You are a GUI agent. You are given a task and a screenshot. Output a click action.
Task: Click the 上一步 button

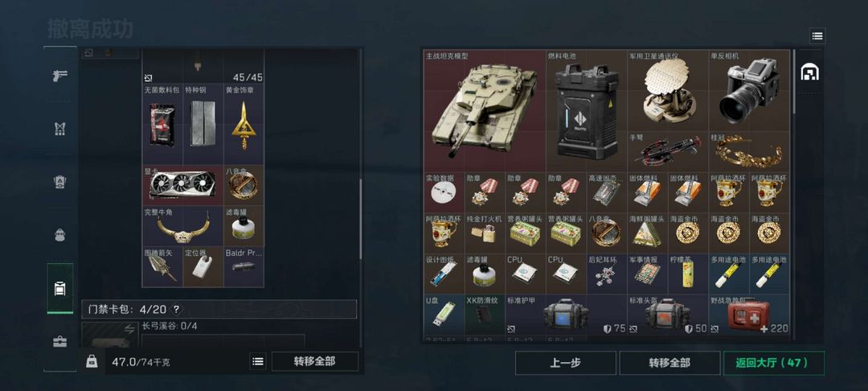[565, 363]
